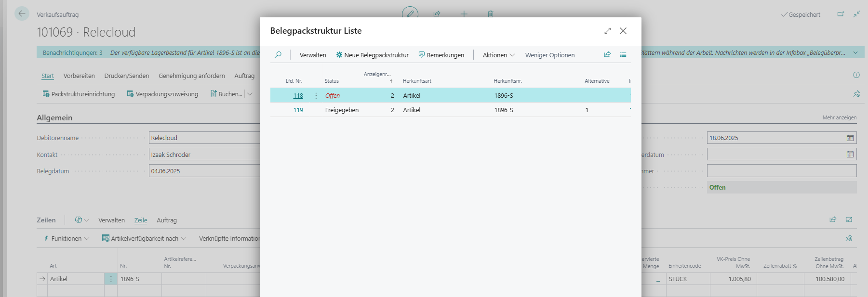The image size is (868, 297).
Task: Click the back arrow on Verkaufsauftrag page
Action: click(22, 14)
